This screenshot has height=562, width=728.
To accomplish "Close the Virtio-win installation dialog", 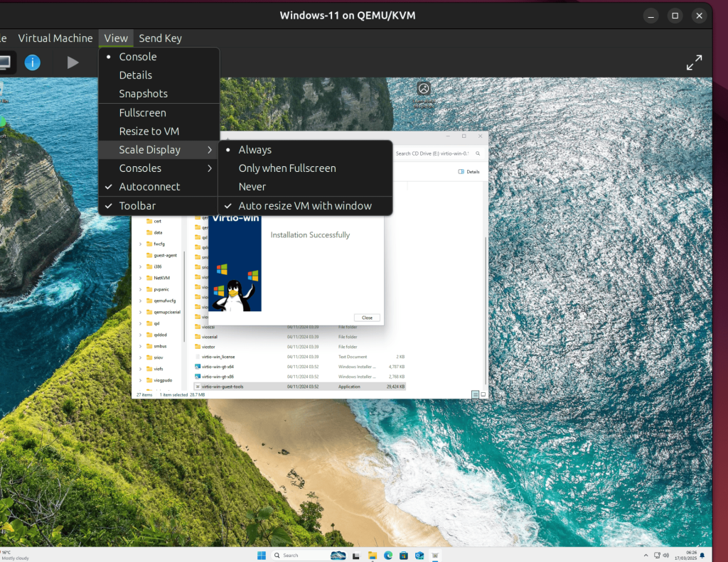I will point(367,317).
